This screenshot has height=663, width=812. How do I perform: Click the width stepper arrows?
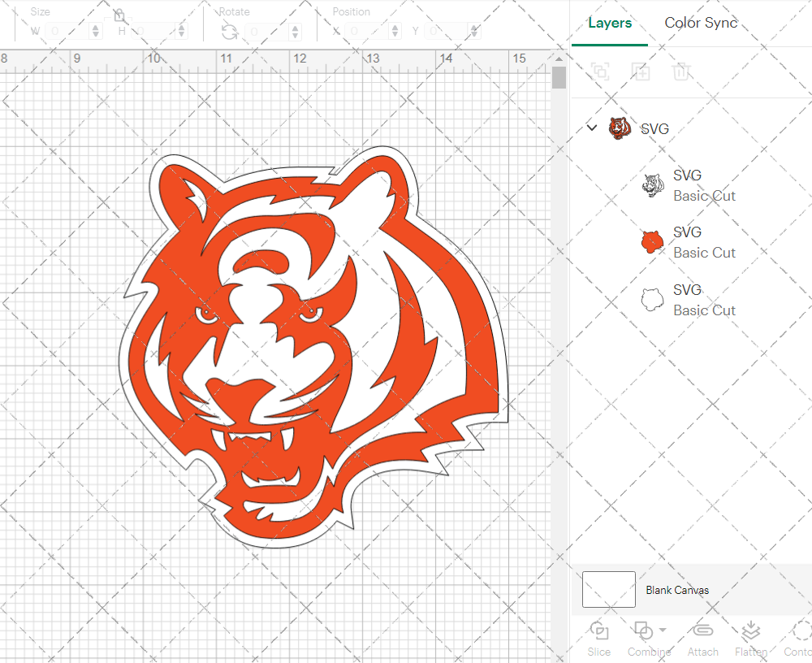(96, 32)
